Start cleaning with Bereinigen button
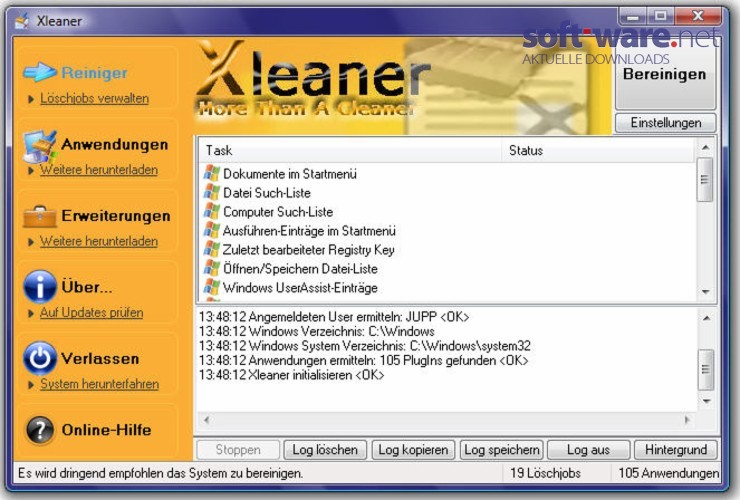The height and width of the screenshot is (500, 740). point(665,75)
